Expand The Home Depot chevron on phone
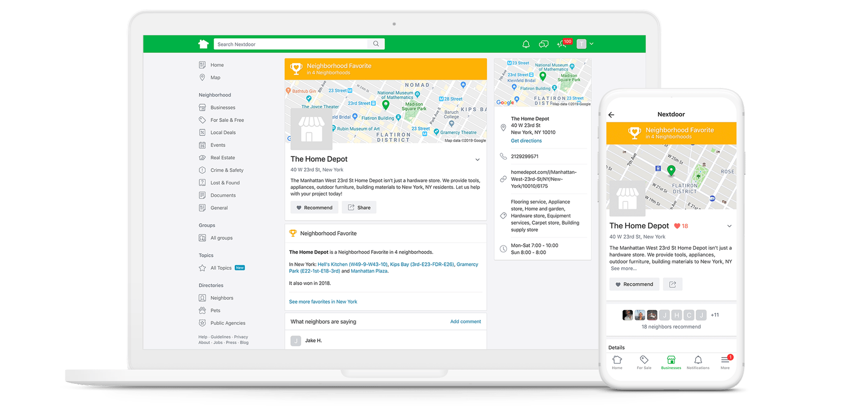Viewport: 868px width, 413px height. pyautogui.click(x=729, y=226)
